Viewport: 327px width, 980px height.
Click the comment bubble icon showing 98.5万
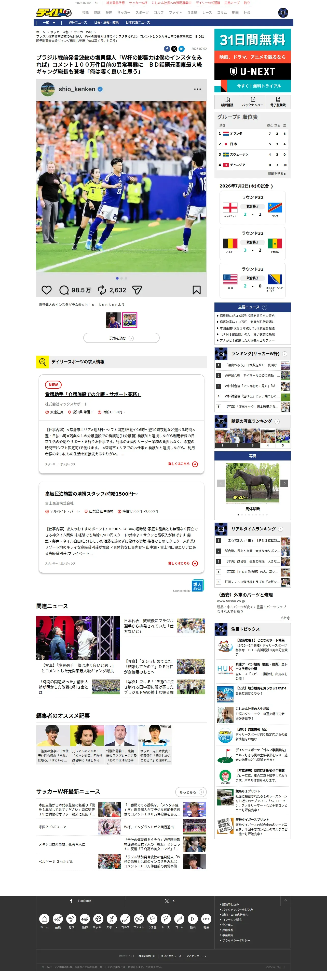64,290
